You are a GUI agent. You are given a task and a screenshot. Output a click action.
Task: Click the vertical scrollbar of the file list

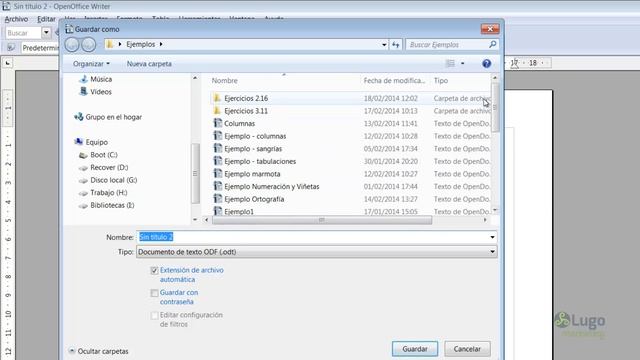pos(495,107)
